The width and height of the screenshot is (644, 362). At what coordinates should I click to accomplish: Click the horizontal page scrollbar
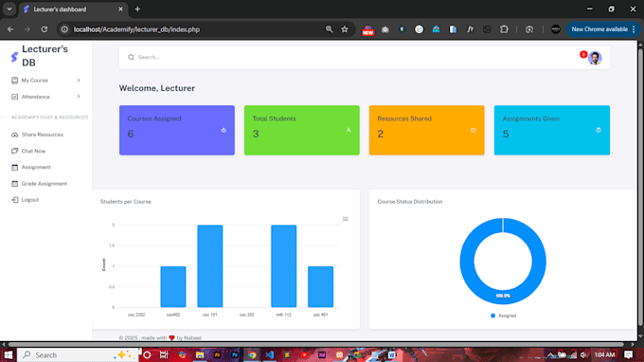click(x=316, y=344)
